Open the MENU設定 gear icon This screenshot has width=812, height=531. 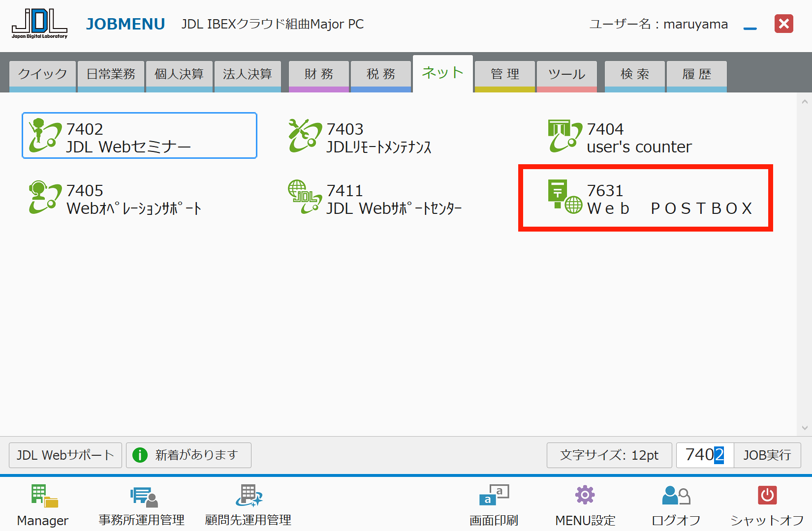click(585, 495)
